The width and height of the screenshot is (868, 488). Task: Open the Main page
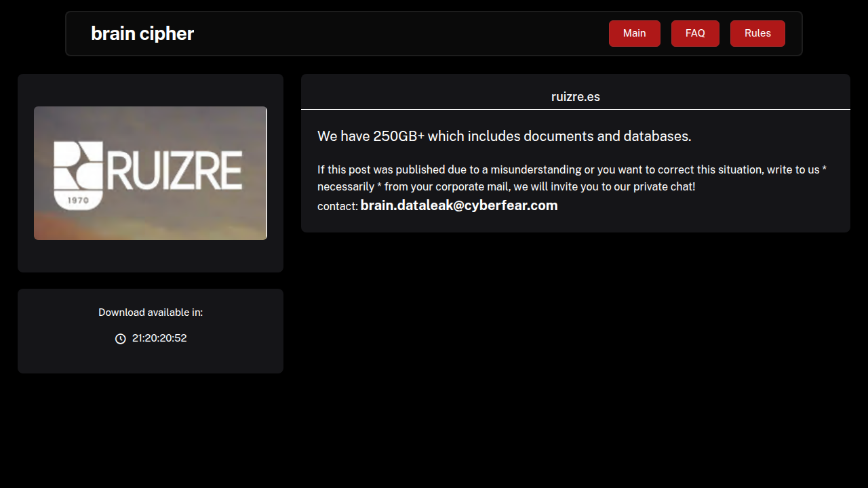(x=634, y=33)
